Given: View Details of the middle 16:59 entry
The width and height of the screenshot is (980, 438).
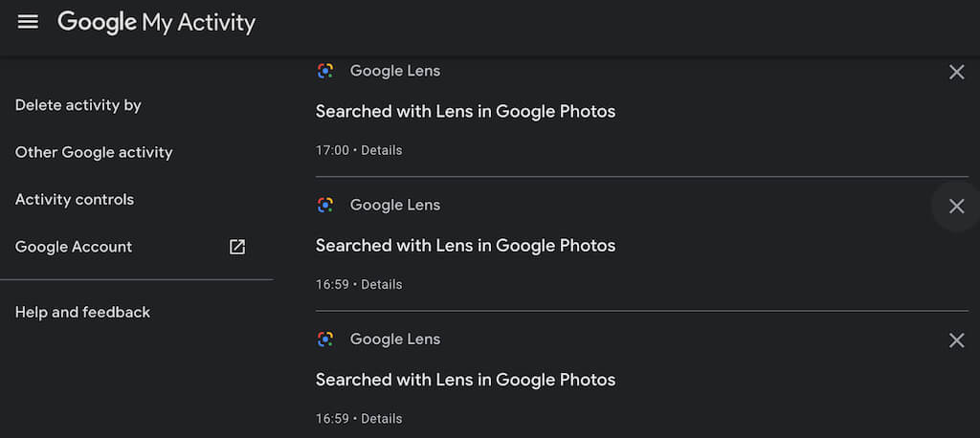Looking at the screenshot, I should (382, 284).
